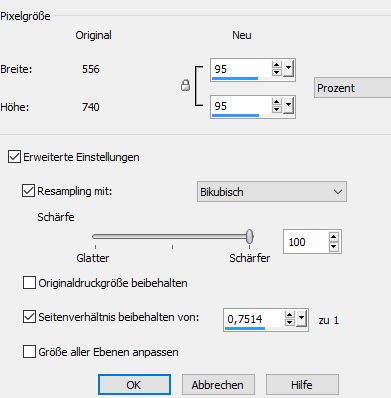Enable Originaldruckgröße beibehalten
Viewport: 391px width, 398px height.
click(x=29, y=283)
